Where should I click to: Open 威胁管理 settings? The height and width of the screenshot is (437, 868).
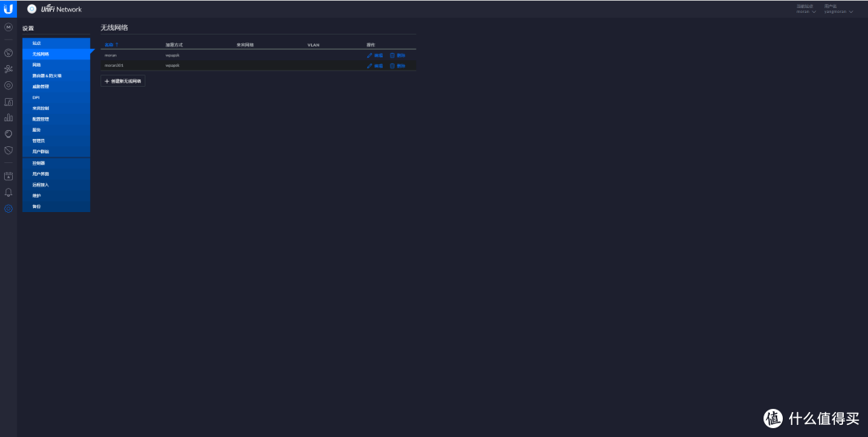point(56,86)
